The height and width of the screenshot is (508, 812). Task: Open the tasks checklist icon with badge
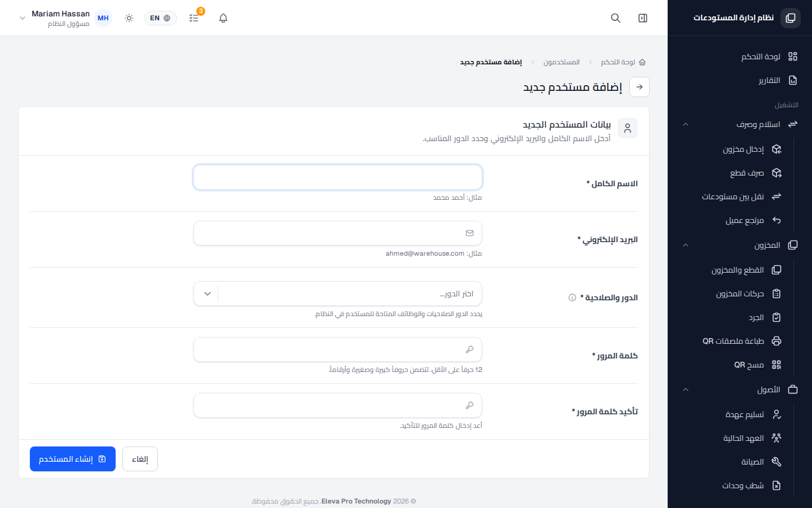(x=194, y=18)
